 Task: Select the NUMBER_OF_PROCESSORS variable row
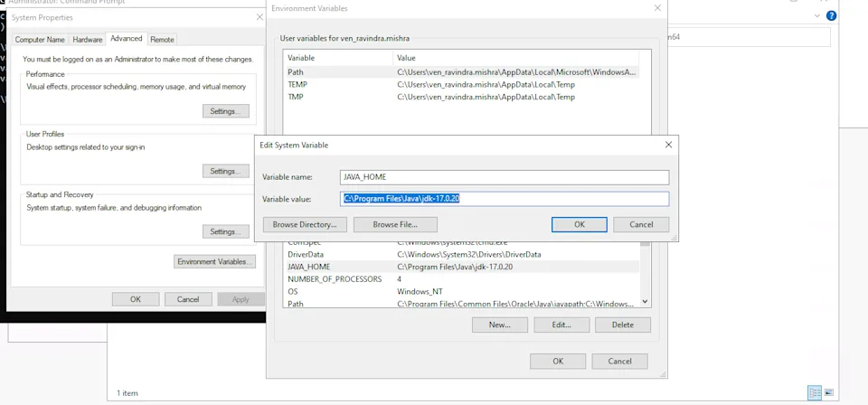click(462, 278)
